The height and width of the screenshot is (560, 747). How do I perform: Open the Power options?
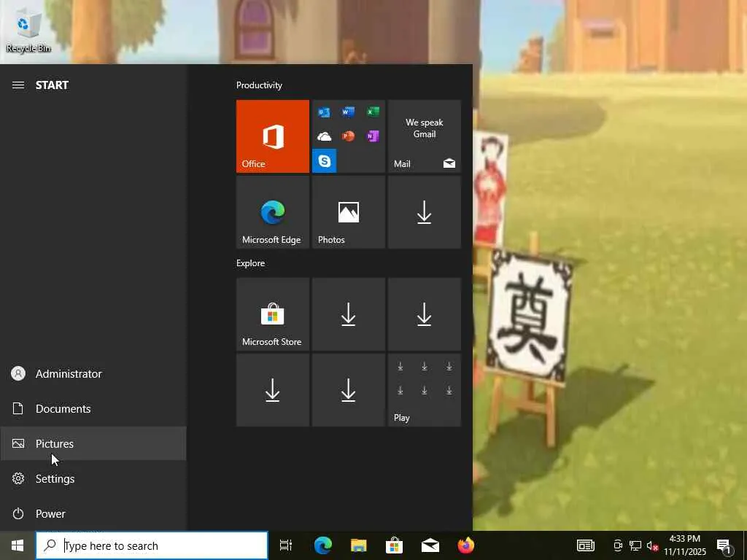pos(93,514)
